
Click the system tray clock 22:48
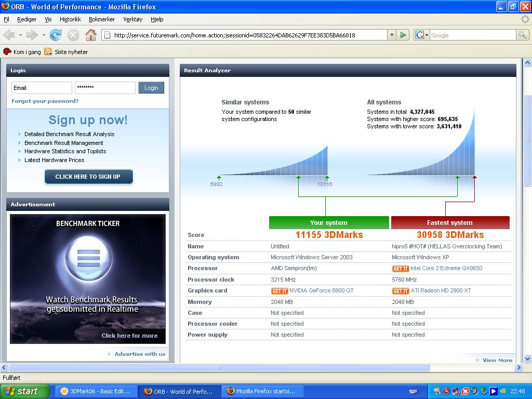pyautogui.click(x=517, y=392)
